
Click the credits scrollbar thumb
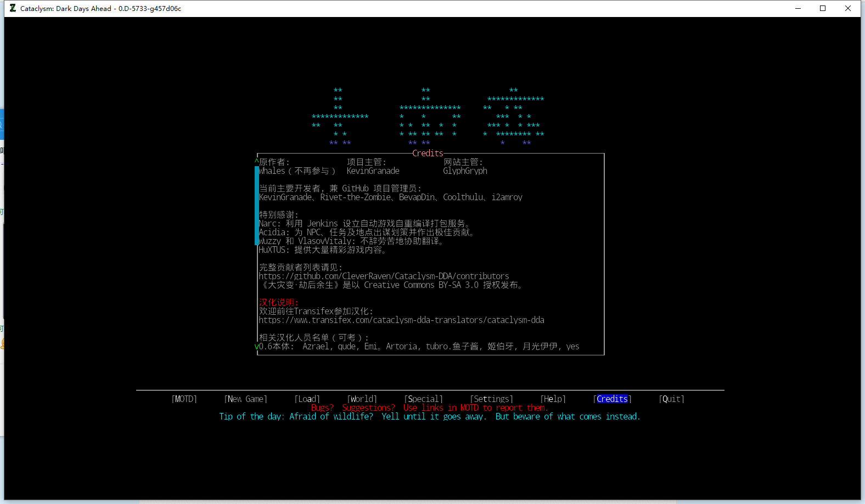pyautogui.click(x=257, y=206)
